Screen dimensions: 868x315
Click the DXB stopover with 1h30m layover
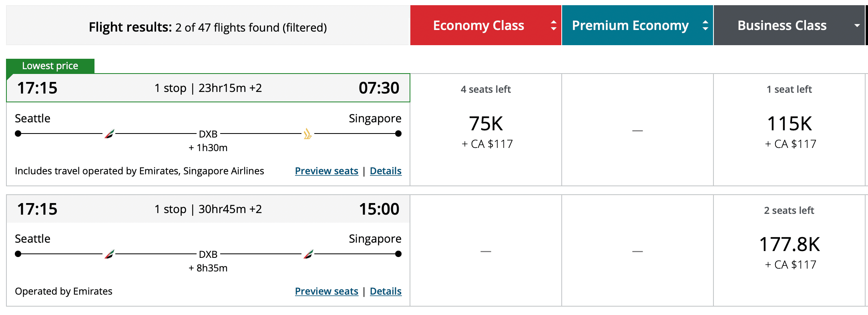(x=208, y=134)
